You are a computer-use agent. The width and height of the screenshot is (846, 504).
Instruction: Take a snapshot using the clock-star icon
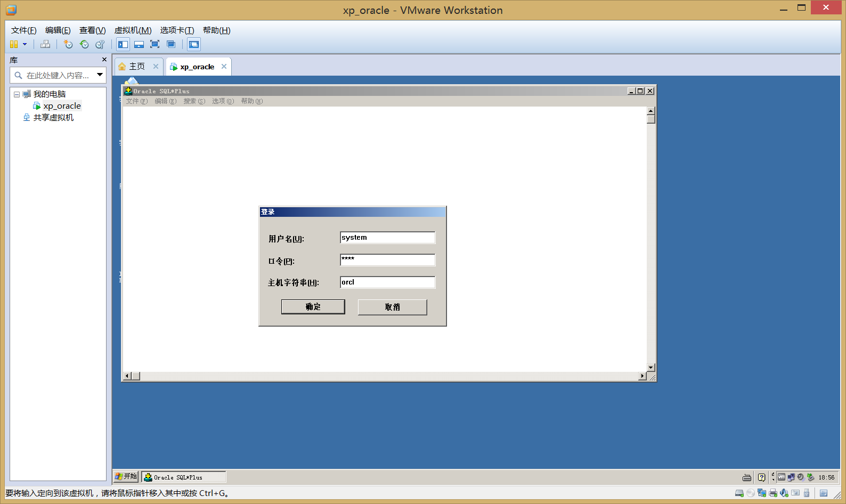coord(68,44)
